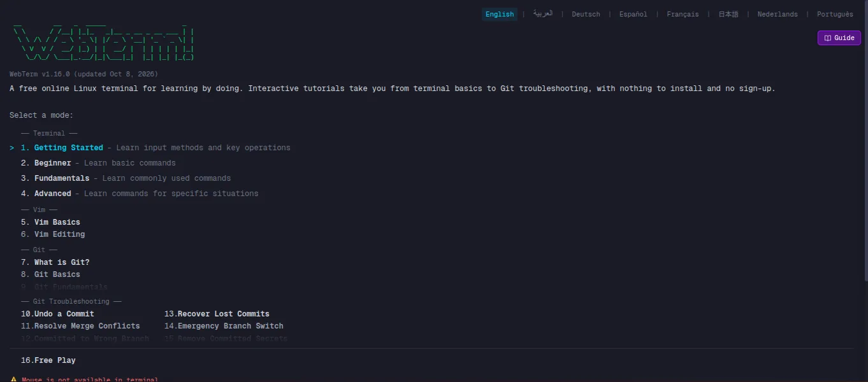Click the Terminal section header
The image size is (868, 382).
[49, 134]
